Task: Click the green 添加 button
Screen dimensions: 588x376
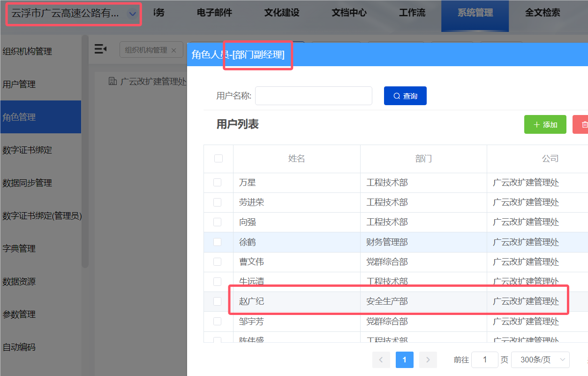Action: click(545, 124)
